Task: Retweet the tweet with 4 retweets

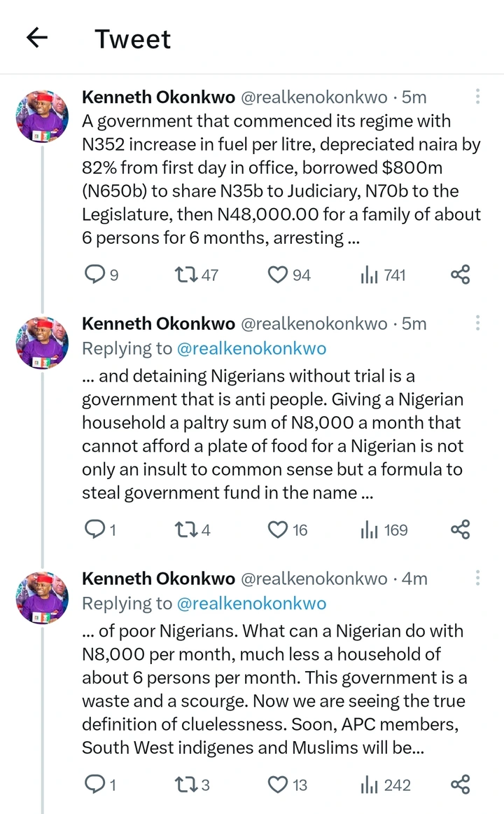Action: point(185,530)
